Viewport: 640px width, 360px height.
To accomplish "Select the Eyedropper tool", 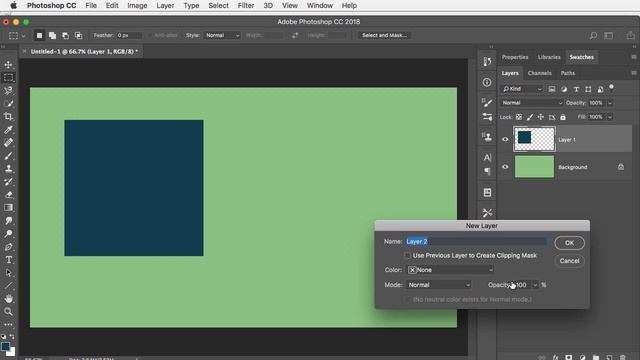I will (x=9, y=130).
